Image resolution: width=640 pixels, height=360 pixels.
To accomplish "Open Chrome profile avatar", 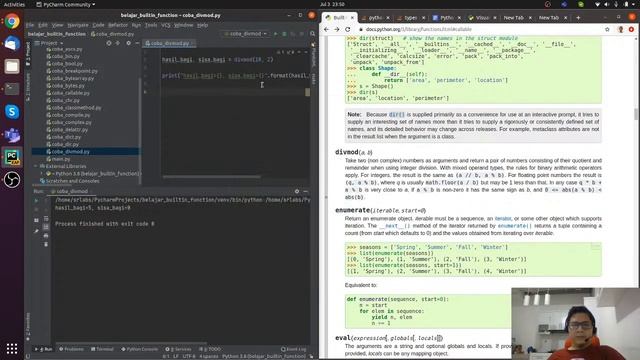I will (620, 29).
